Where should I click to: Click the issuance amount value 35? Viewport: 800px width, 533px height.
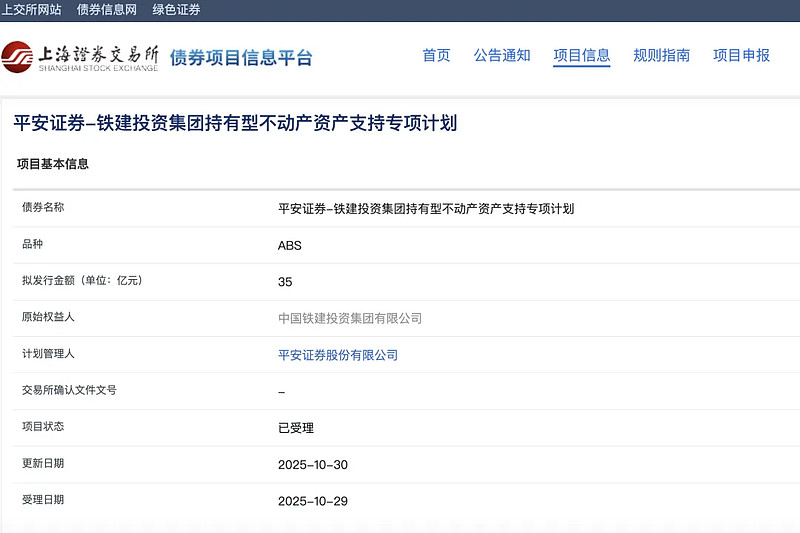(x=285, y=282)
